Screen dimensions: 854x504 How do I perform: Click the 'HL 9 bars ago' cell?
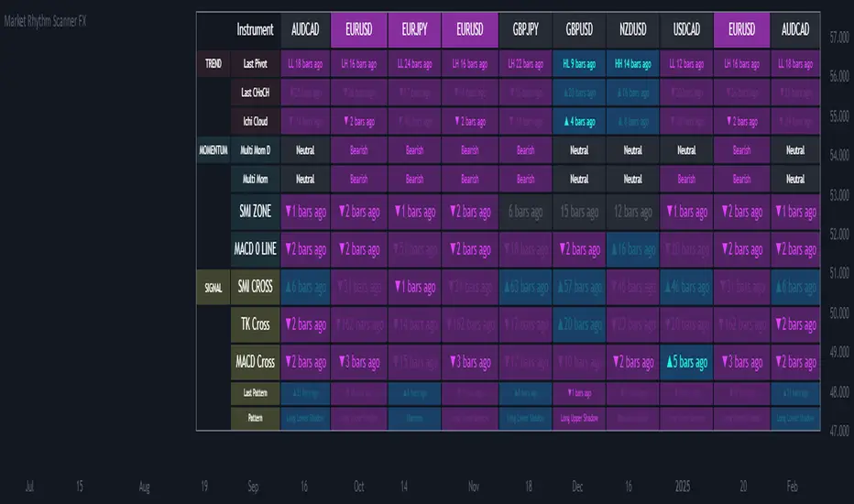pos(579,64)
